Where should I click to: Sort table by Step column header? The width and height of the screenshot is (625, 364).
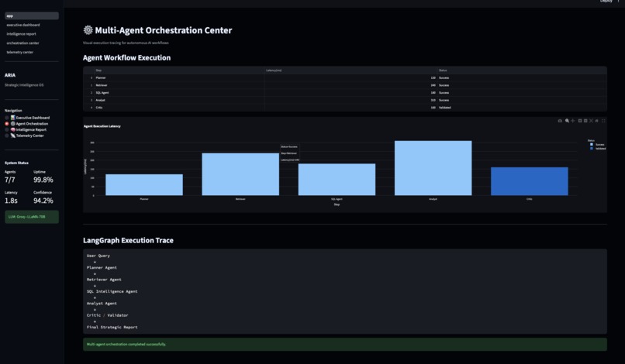coord(178,70)
